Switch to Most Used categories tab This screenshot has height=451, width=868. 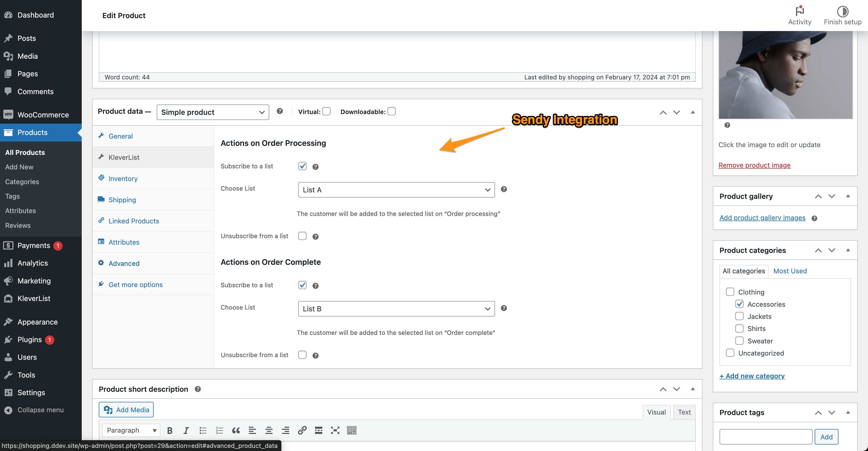tap(790, 271)
